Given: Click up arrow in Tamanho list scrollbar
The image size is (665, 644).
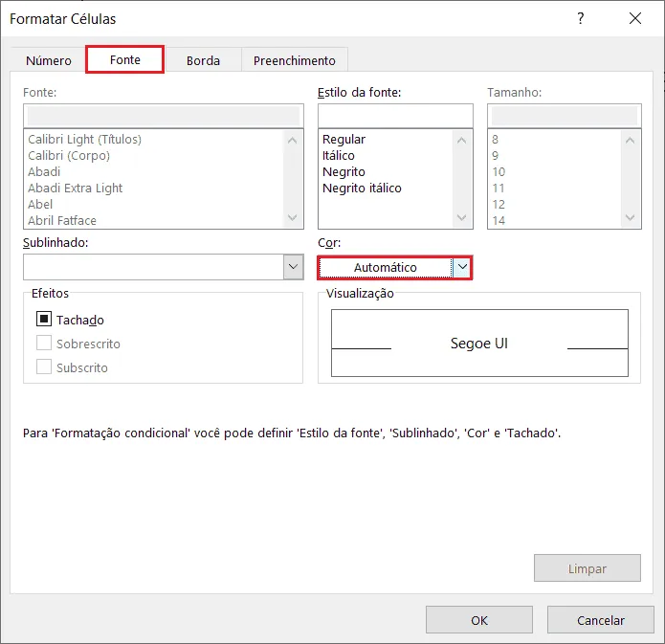Looking at the screenshot, I should pos(630,140).
